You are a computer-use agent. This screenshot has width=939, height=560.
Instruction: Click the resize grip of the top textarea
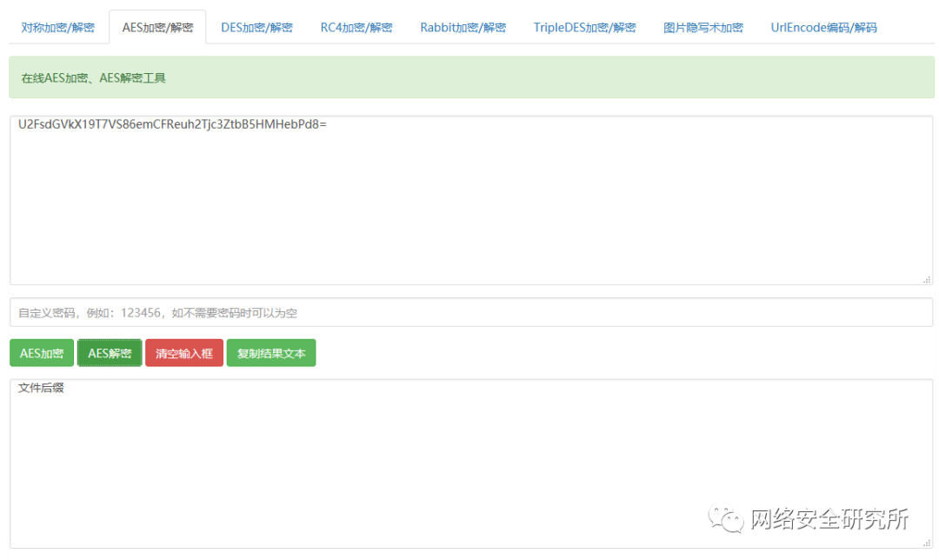click(927, 278)
